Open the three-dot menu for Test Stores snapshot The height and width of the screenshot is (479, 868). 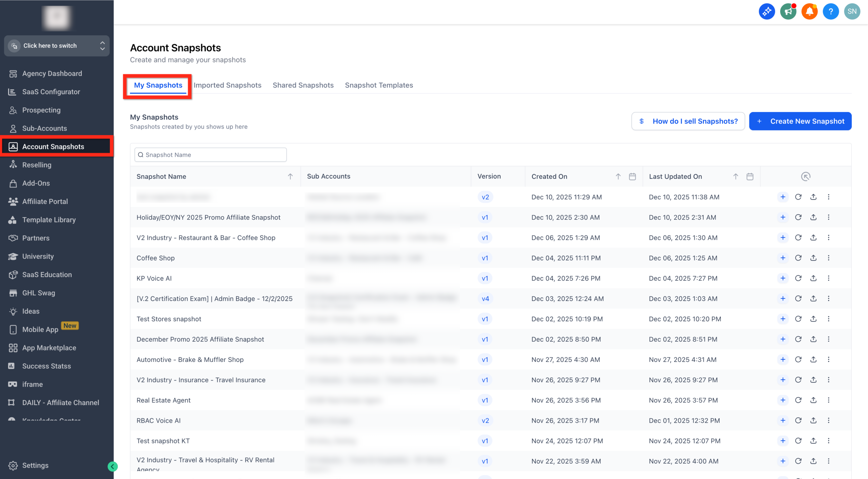point(829,319)
